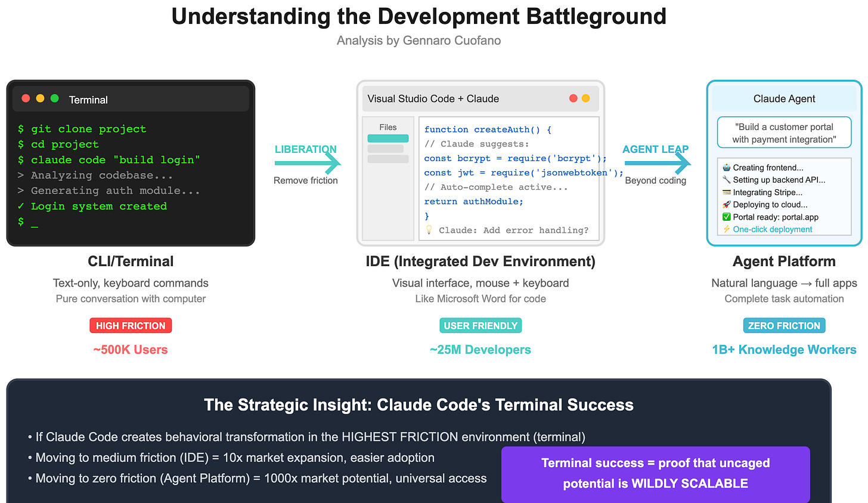
Task: Click the rocket icon beside 'Deploying to cloud...'
Action: pyautogui.click(x=726, y=205)
